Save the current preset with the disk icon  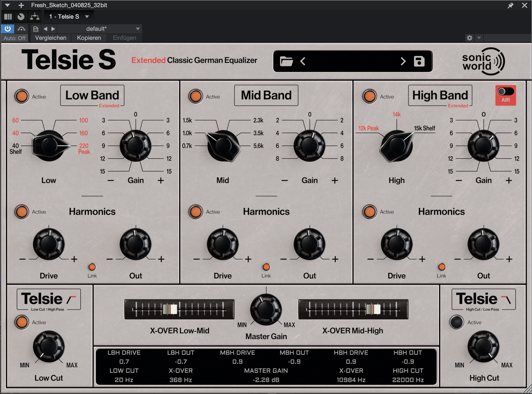(420, 61)
